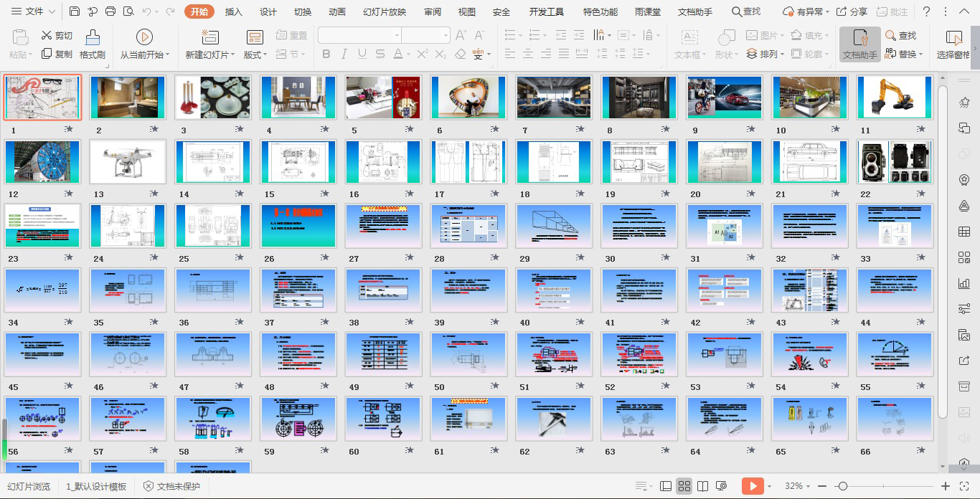Open the print preview icon
Viewport: 980px width, 499px height.
tap(128, 11)
